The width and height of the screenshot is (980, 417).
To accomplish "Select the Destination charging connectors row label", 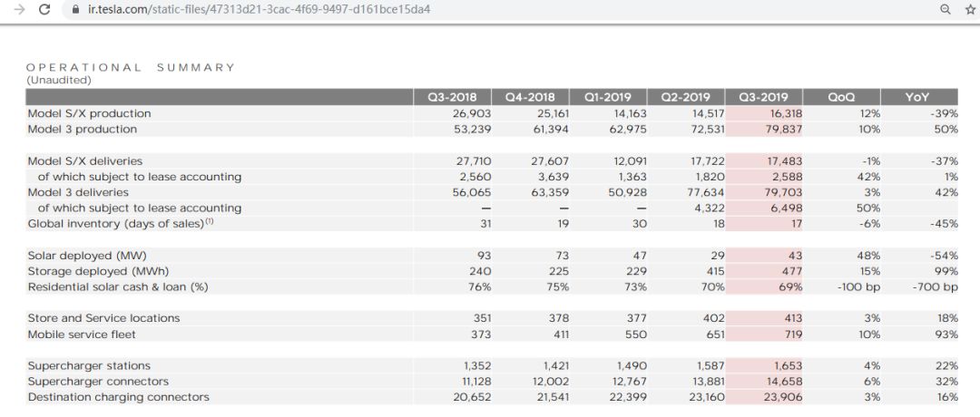I will [119, 397].
